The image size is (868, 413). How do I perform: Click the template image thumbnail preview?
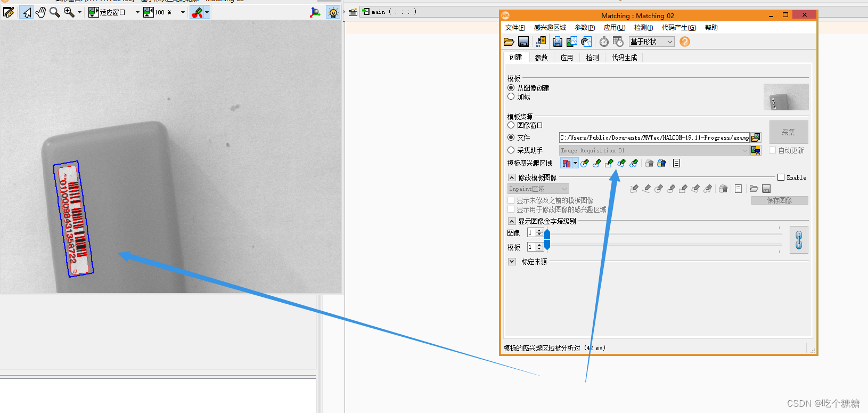click(786, 97)
